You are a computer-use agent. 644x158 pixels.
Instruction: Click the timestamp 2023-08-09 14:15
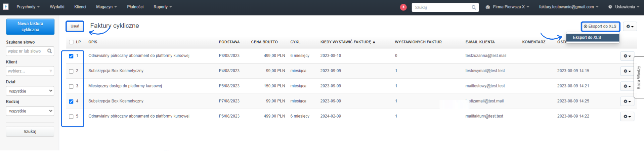tap(573, 71)
